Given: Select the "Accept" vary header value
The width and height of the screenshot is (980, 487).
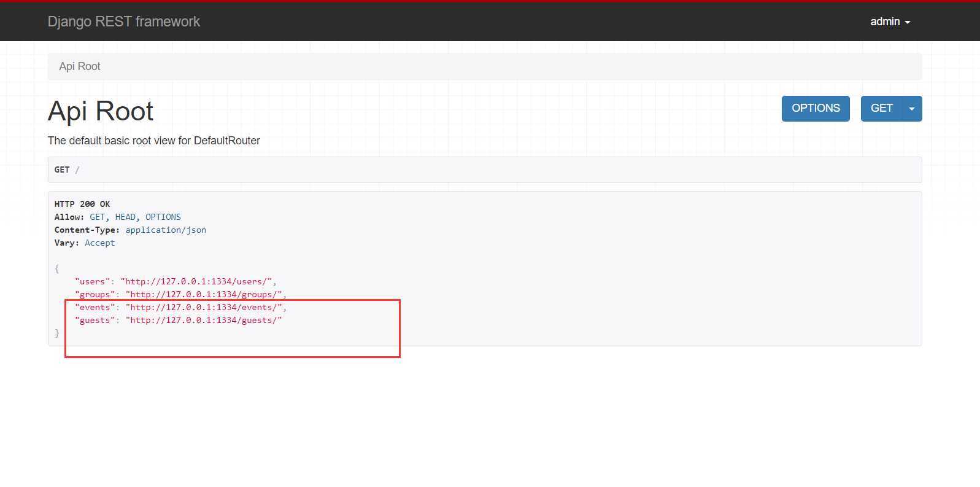Looking at the screenshot, I should pyautogui.click(x=99, y=243).
